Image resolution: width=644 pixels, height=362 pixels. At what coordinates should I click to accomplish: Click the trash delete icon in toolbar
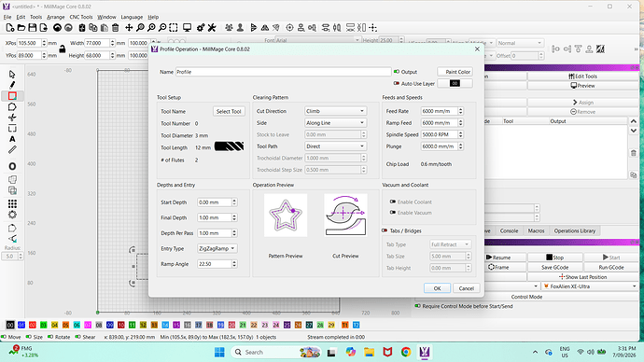116,28
